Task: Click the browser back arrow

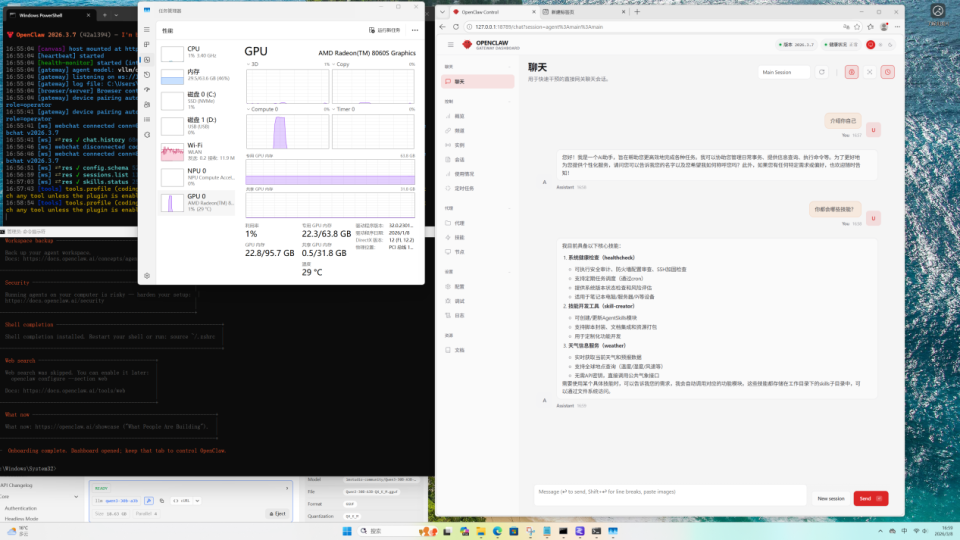Action: tap(443, 26)
